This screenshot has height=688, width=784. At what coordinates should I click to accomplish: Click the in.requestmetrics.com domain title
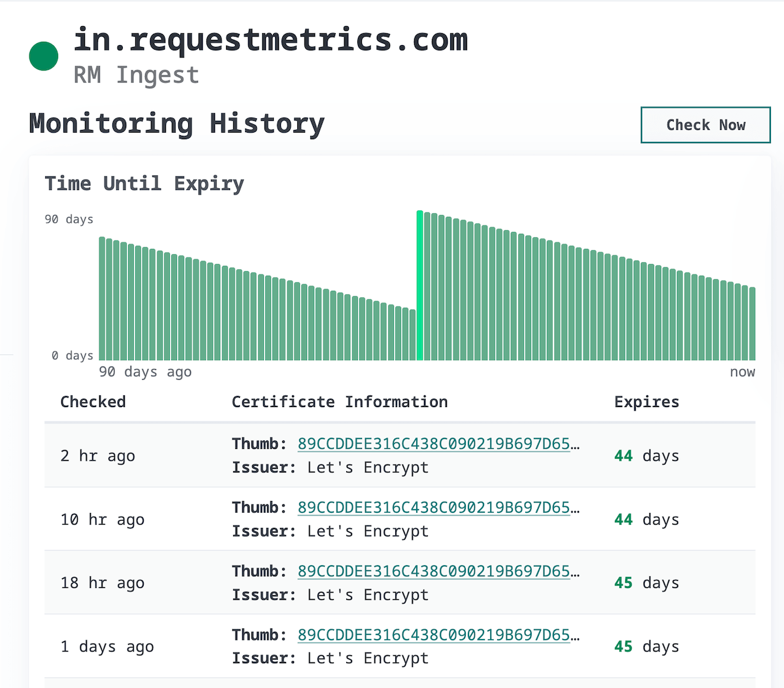pos(270,39)
